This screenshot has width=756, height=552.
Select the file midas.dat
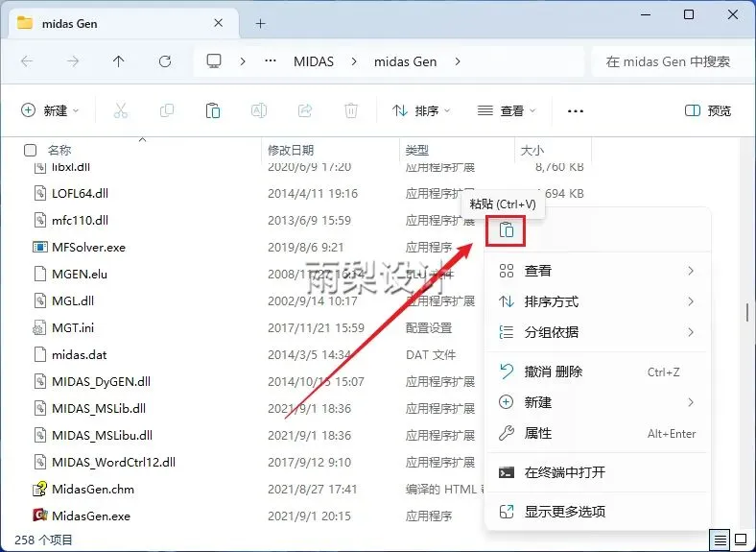[79, 354]
